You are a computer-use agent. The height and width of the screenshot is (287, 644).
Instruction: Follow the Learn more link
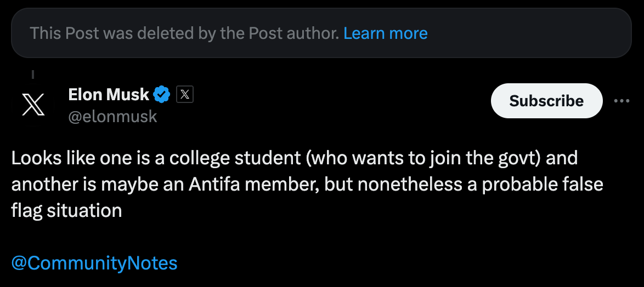(385, 33)
